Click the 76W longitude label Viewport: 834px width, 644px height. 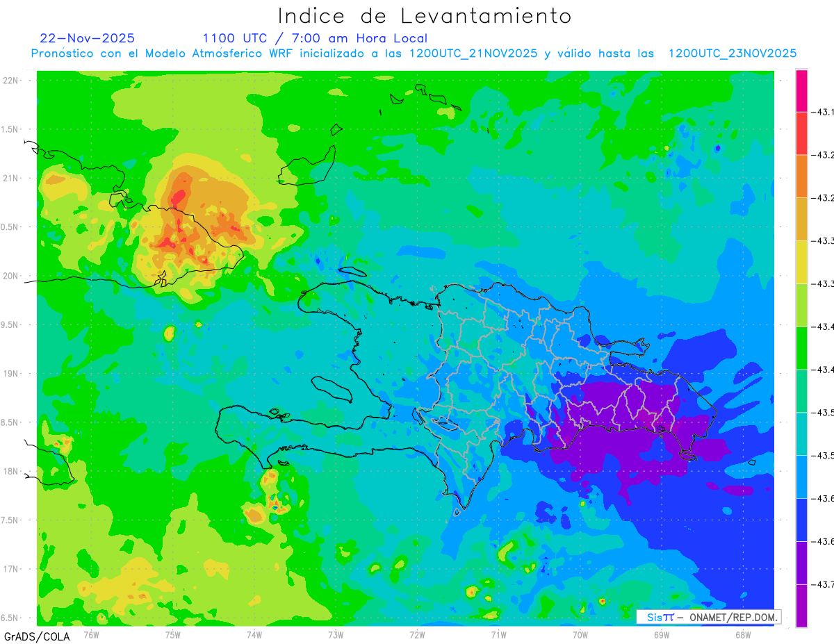(91, 634)
